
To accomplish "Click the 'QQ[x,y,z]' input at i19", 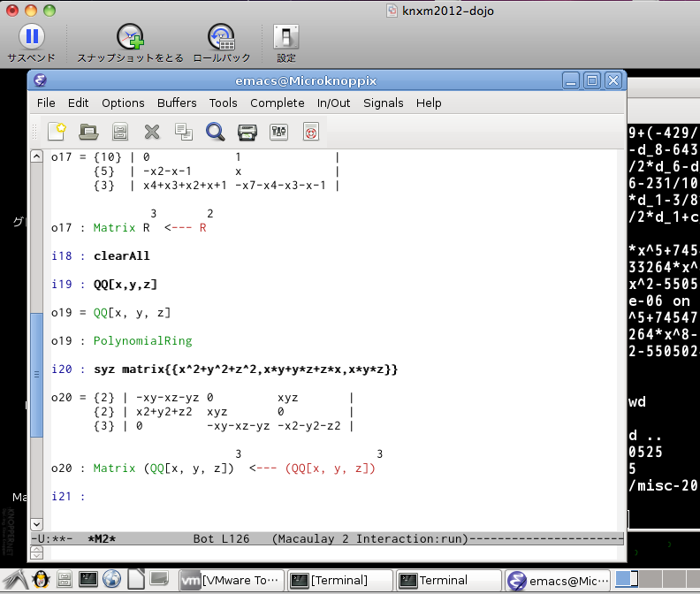I will click(x=125, y=284).
